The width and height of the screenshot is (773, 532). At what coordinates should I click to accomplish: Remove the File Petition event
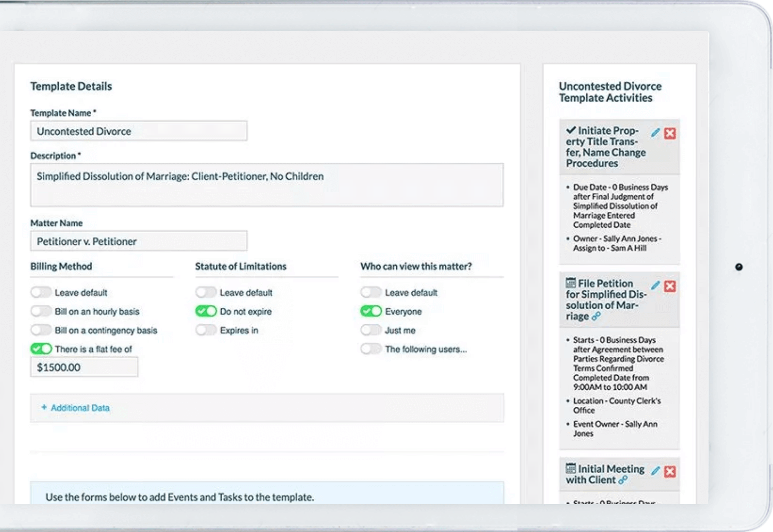pyautogui.click(x=670, y=286)
